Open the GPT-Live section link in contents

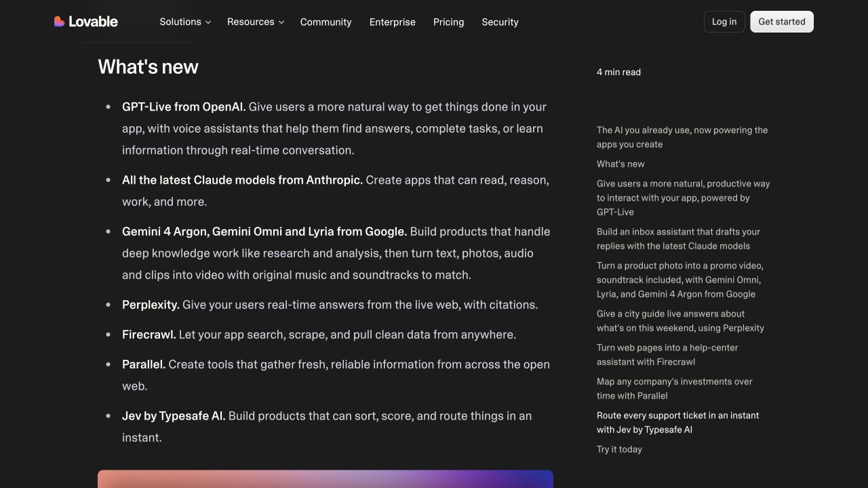(x=683, y=198)
